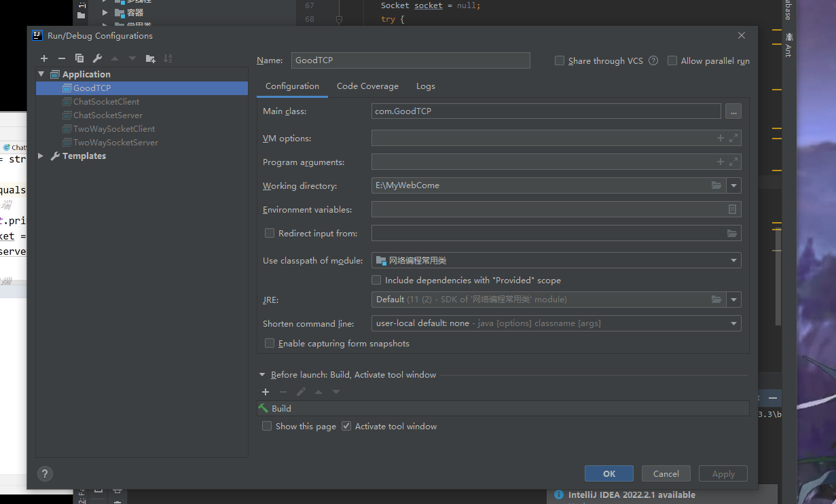Focus the Main class field

pyautogui.click(x=546, y=111)
